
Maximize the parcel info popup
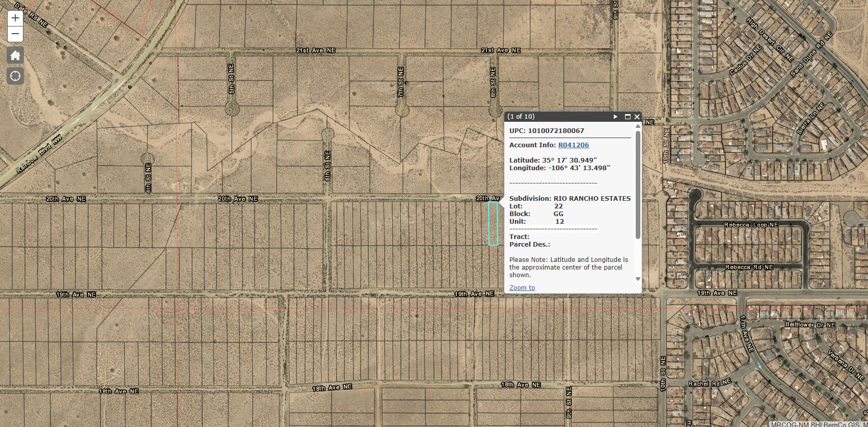[x=628, y=117]
